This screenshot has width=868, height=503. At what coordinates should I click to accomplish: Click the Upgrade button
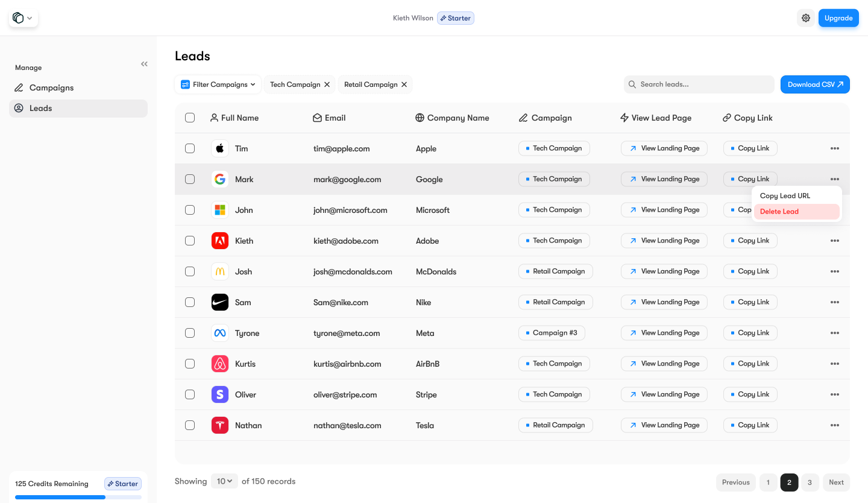pyautogui.click(x=838, y=17)
